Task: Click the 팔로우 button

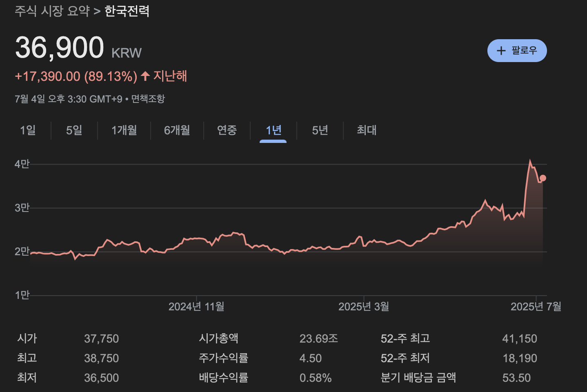Action: pyautogui.click(x=517, y=50)
